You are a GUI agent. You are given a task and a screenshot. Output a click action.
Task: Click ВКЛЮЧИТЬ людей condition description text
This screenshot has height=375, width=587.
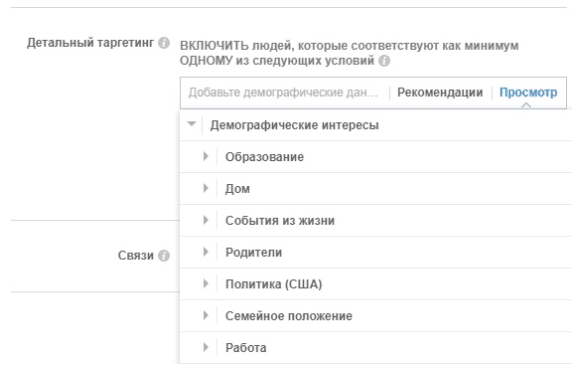click(x=349, y=53)
